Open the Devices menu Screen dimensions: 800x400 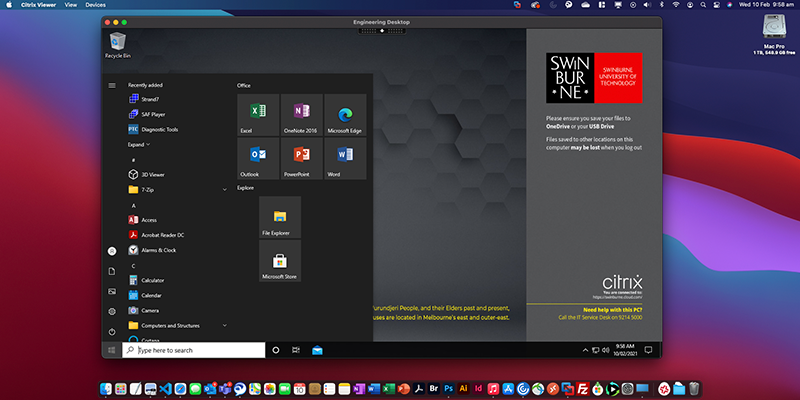click(x=95, y=5)
